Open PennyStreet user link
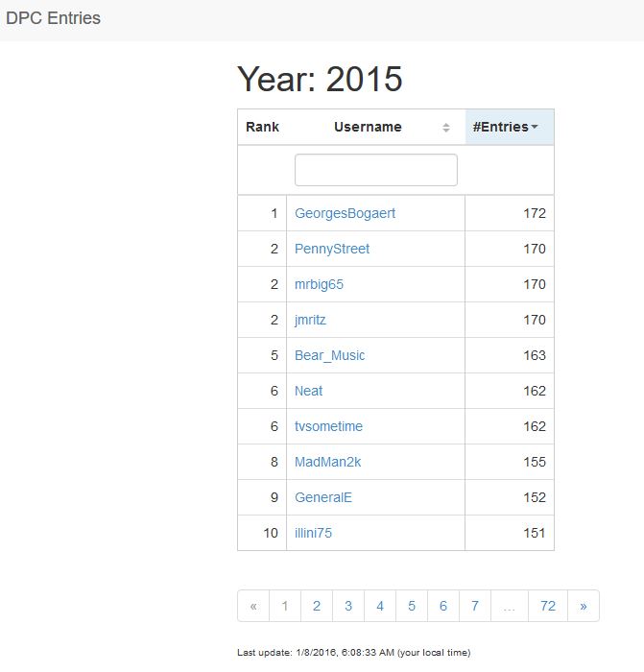Viewport: 644px width, 672px height. (332, 249)
